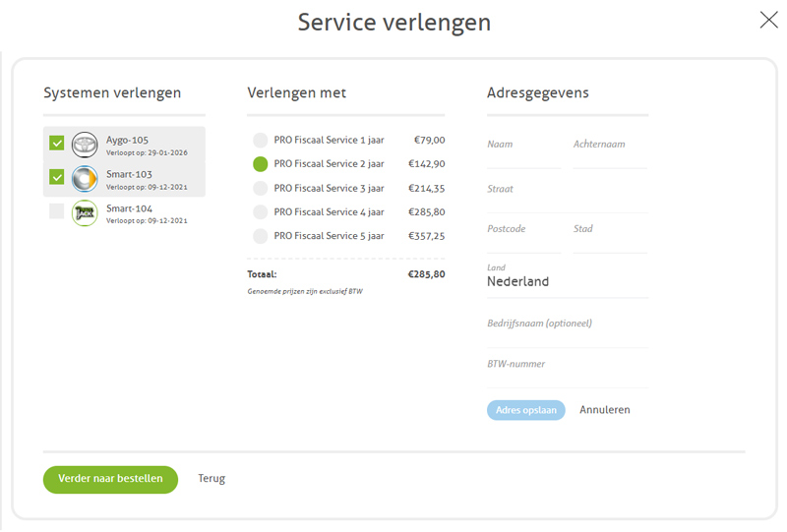Choose PRO Fiscaal Service 4 jaar

tap(260, 212)
